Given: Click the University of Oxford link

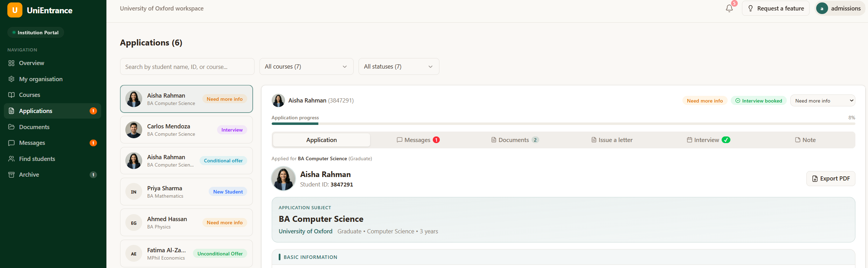Looking at the screenshot, I should tap(305, 231).
